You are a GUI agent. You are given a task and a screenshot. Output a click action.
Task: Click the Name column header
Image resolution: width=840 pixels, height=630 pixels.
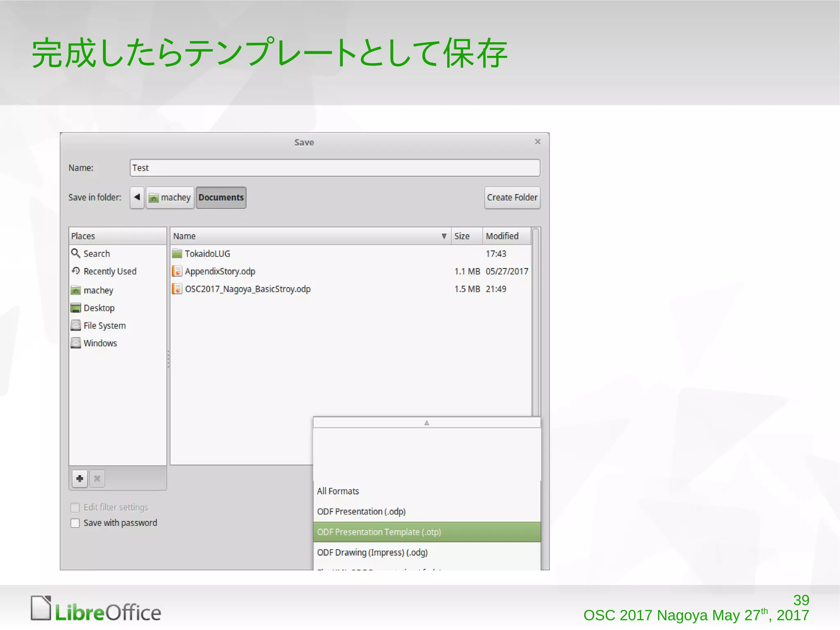[310, 236]
